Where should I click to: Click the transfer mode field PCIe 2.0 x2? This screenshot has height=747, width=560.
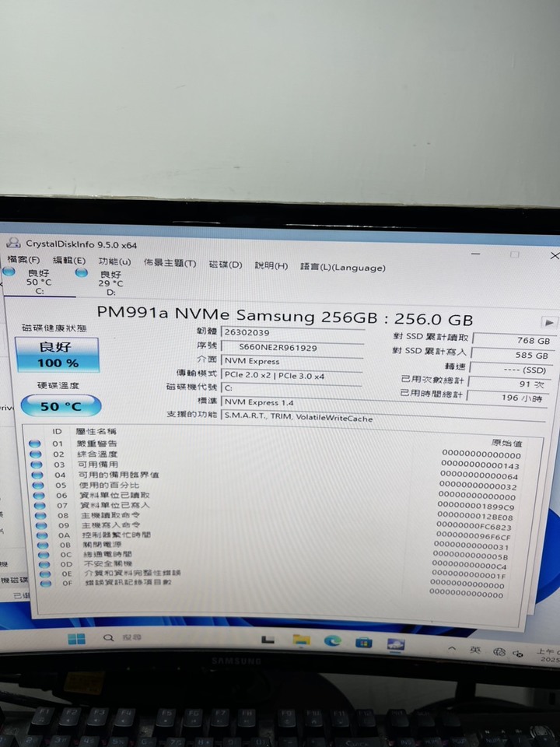coord(291,375)
